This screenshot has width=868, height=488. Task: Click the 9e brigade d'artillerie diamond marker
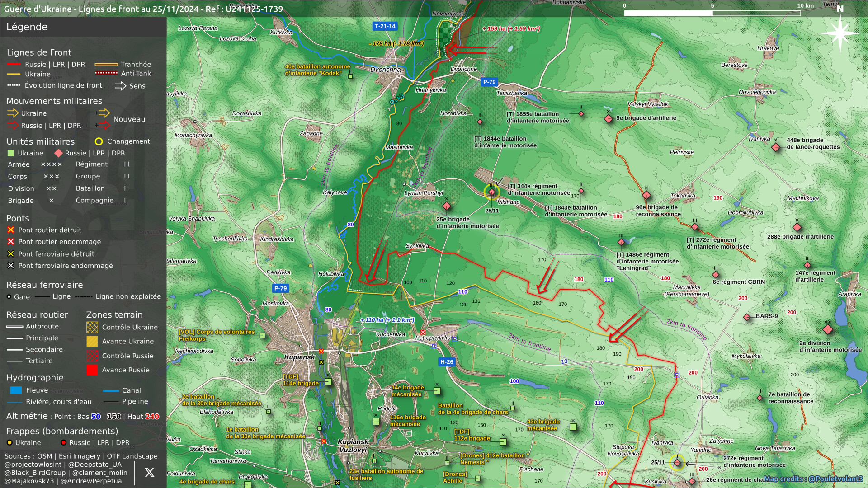609,119
